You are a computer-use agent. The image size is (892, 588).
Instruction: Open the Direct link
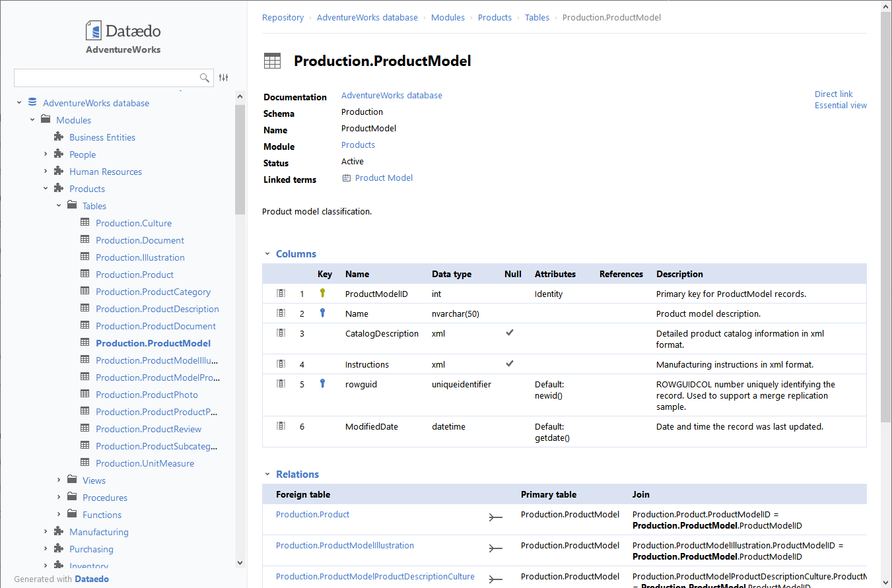[x=834, y=94]
